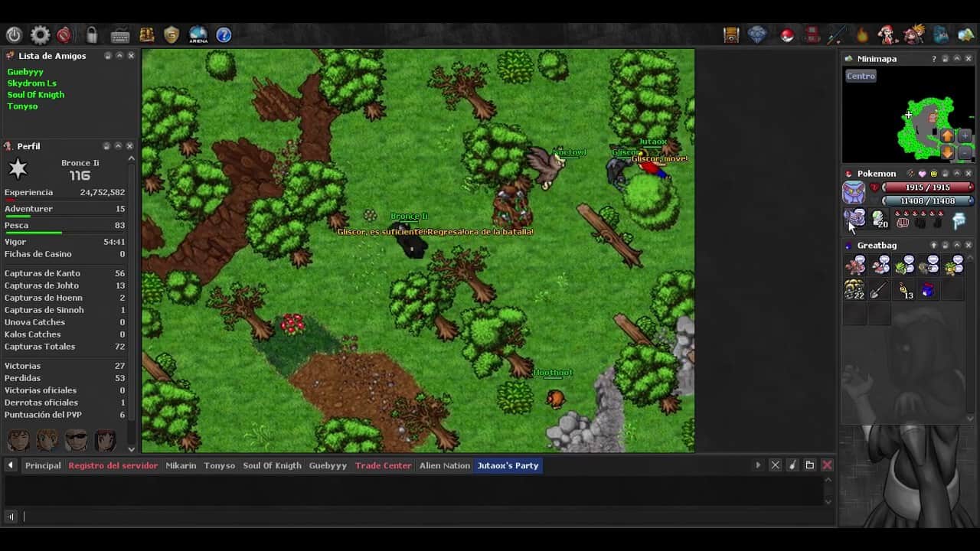The height and width of the screenshot is (551, 980).
Task: Collapse the Minimapa panel
Action: (x=956, y=59)
